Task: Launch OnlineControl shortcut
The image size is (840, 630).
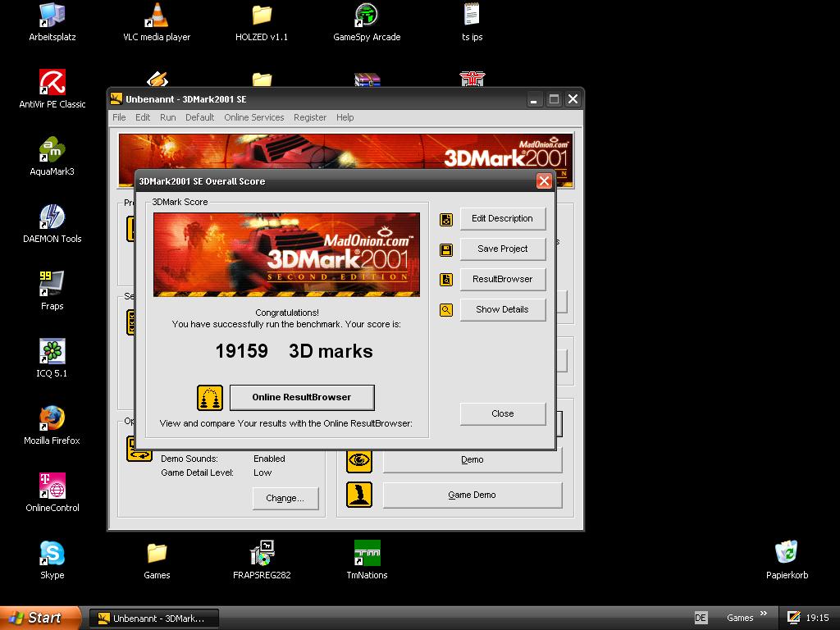Action: click(52, 493)
